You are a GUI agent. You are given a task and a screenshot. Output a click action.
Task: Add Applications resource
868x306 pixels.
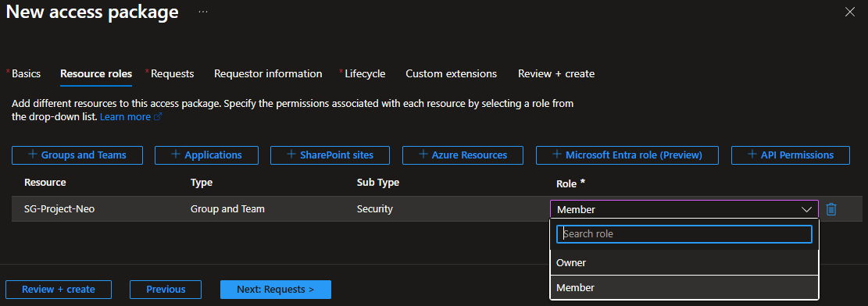[x=206, y=155]
